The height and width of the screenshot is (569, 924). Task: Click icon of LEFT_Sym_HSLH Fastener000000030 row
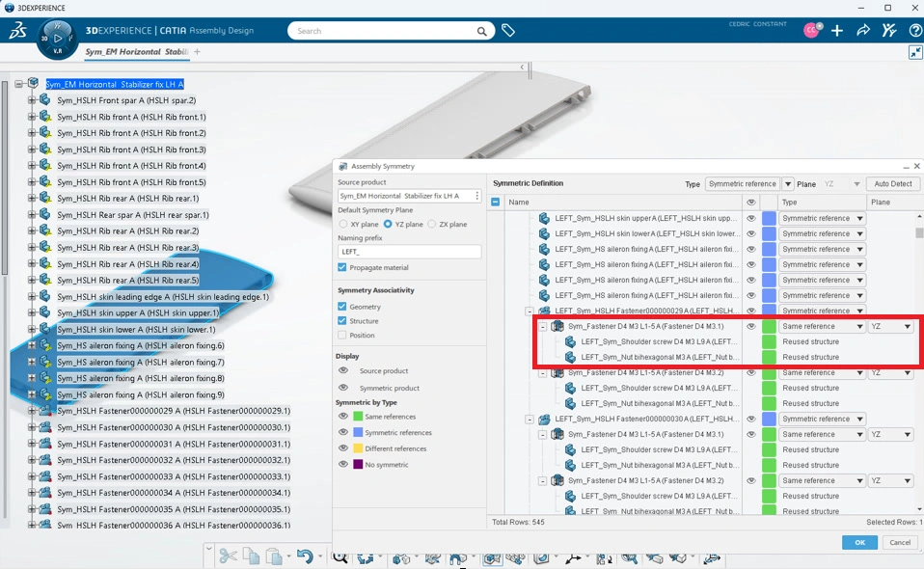click(x=544, y=420)
